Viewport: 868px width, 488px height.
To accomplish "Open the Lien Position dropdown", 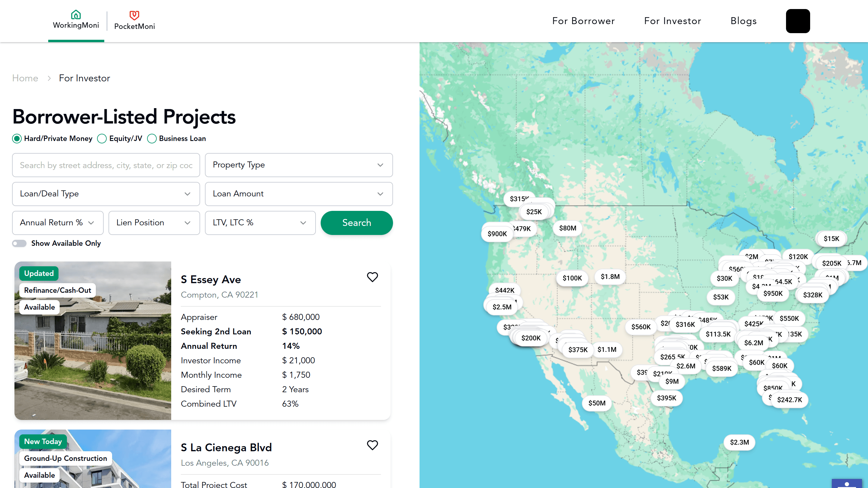I will (154, 223).
